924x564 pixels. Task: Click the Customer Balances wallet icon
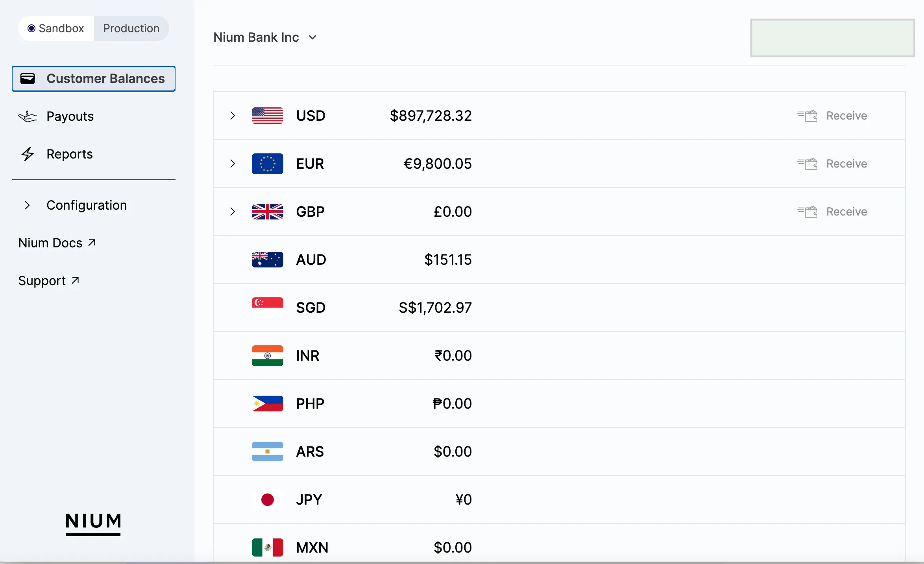[28, 79]
